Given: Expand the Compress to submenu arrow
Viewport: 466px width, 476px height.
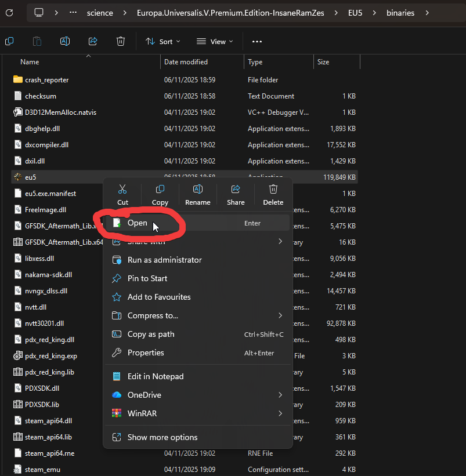Looking at the screenshot, I should (x=280, y=315).
